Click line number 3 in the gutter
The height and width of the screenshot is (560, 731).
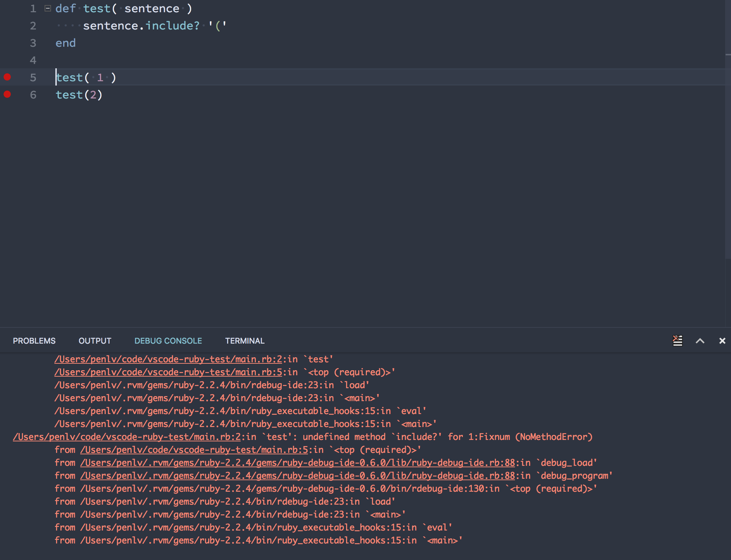33,43
